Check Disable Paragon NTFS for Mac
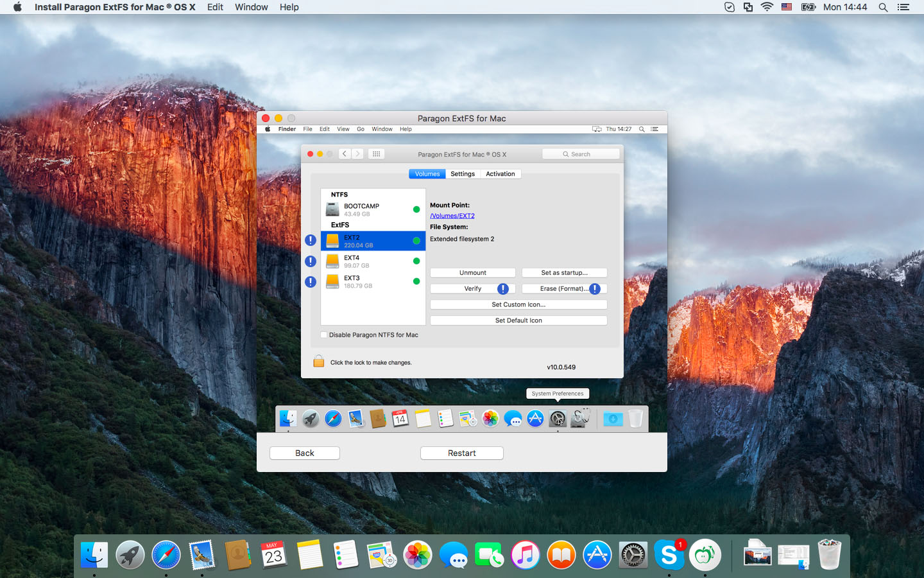This screenshot has width=924, height=578. pyautogui.click(x=324, y=335)
